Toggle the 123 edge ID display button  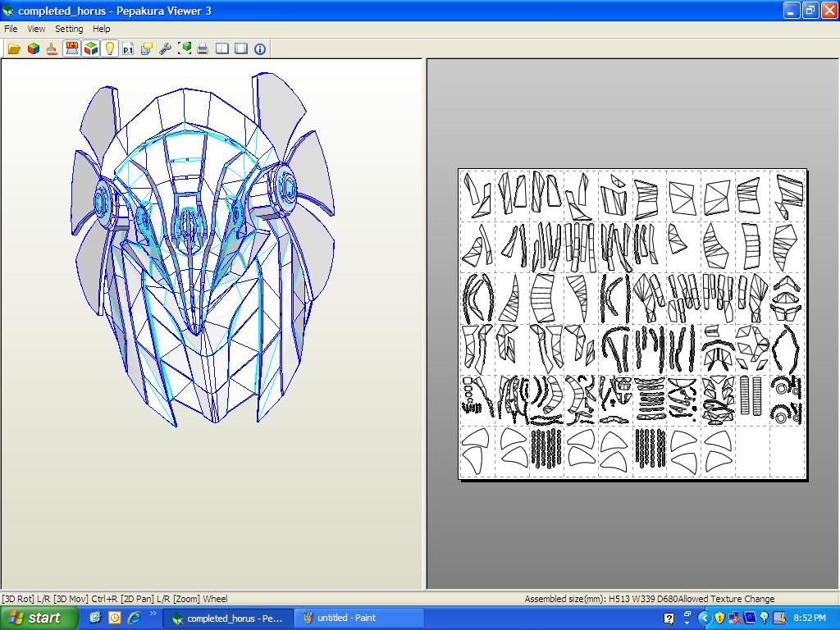pyautogui.click(x=71, y=48)
